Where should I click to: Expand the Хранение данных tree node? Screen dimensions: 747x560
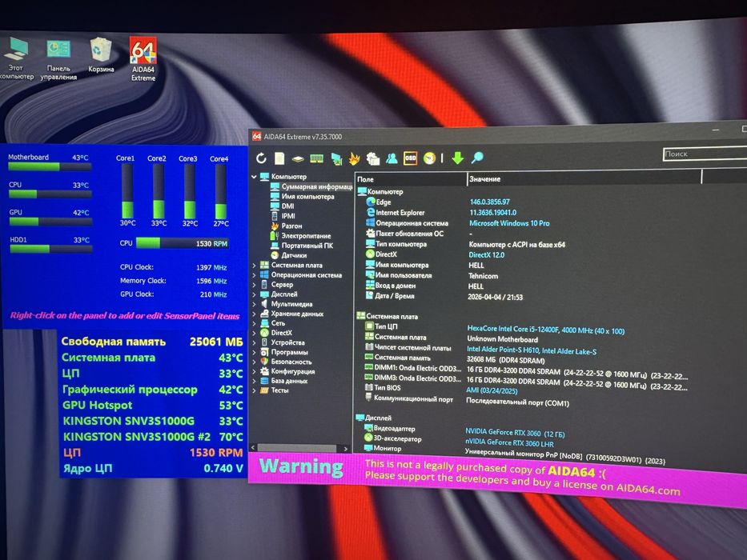click(x=254, y=314)
